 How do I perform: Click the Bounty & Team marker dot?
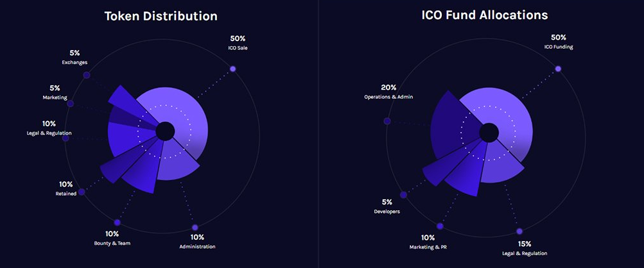(117, 223)
